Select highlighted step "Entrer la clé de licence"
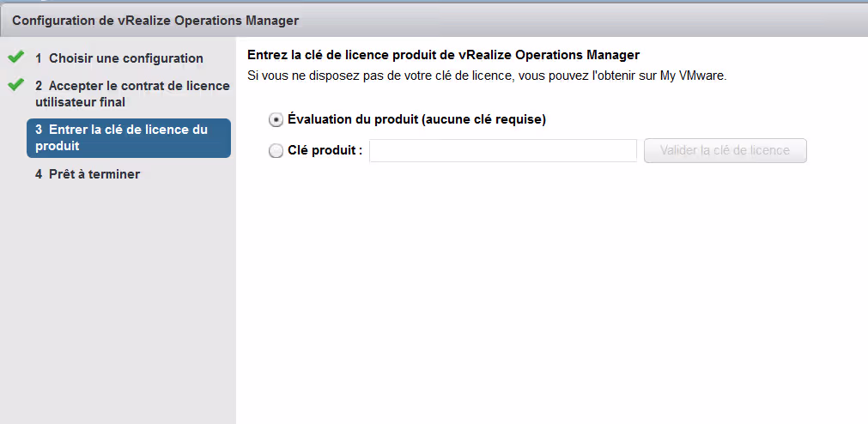The image size is (868, 424). point(129,137)
